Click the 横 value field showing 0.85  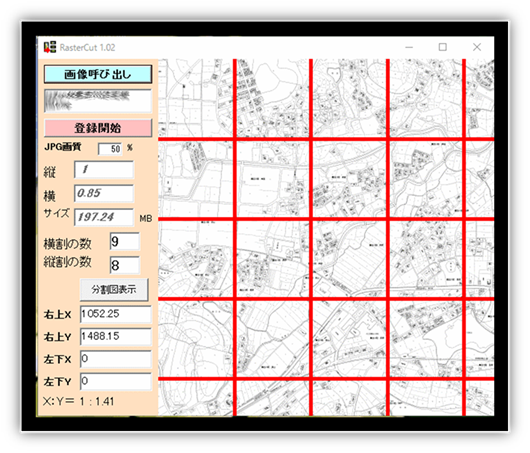pos(104,193)
